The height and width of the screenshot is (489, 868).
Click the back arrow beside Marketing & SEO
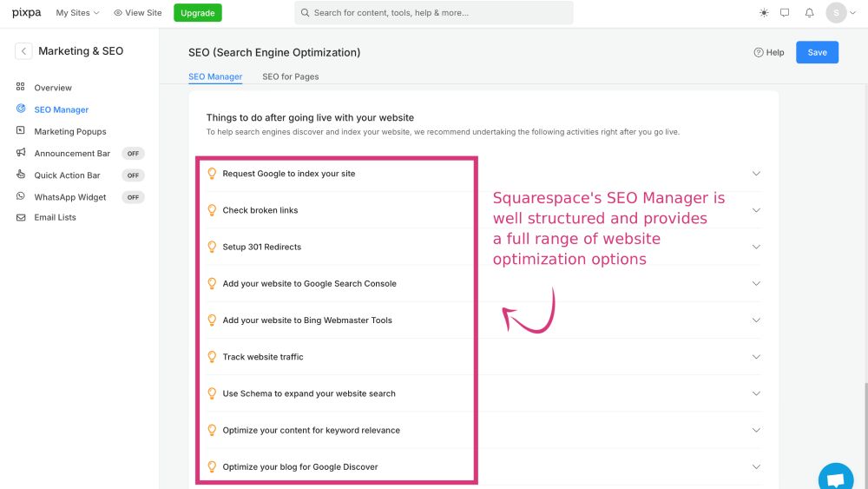click(23, 51)
